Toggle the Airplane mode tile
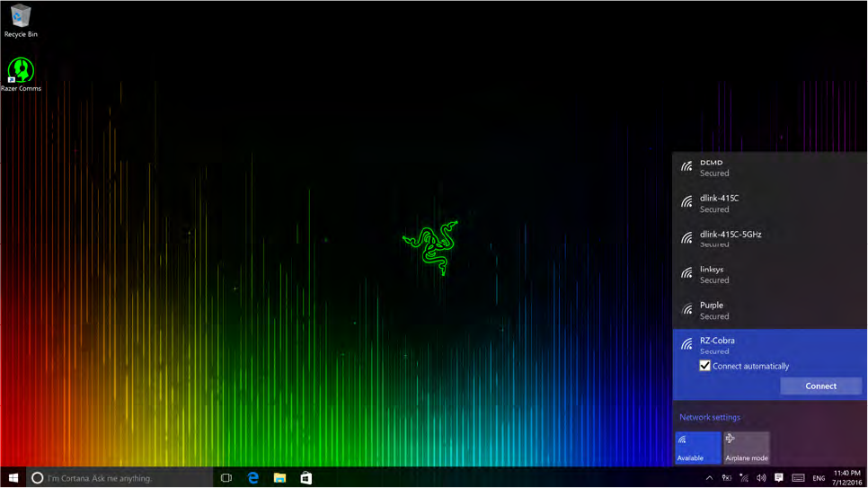Screen dimensions: 868x488 coord(746,448)
